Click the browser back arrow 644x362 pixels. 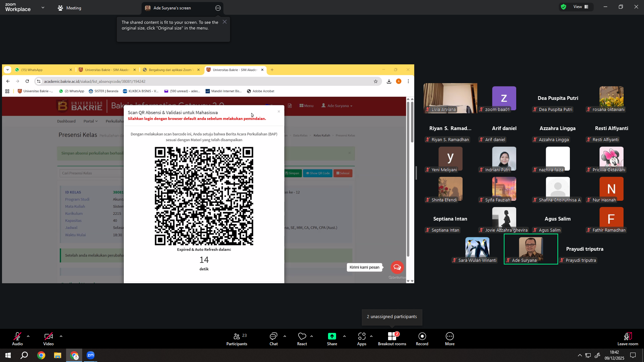tap(8, 81)
